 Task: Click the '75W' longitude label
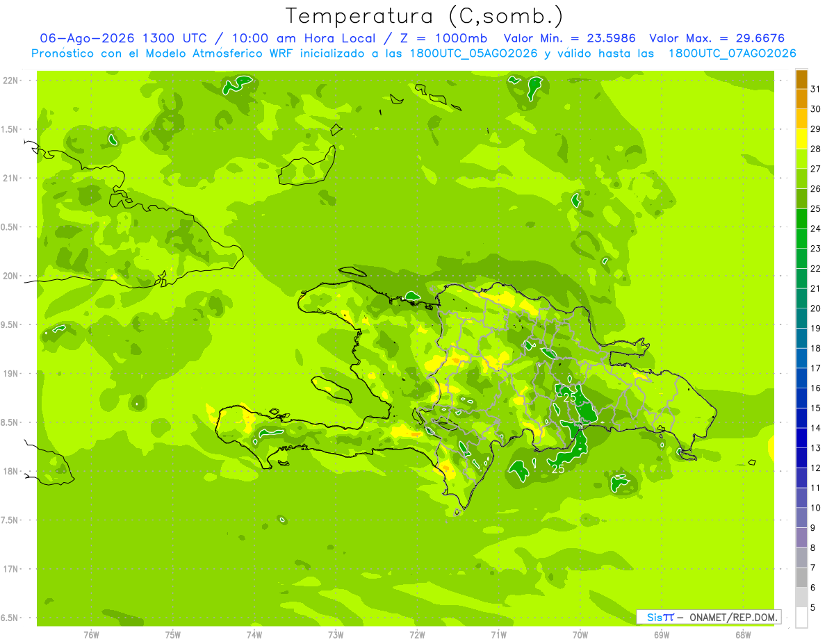pos(173,636)
